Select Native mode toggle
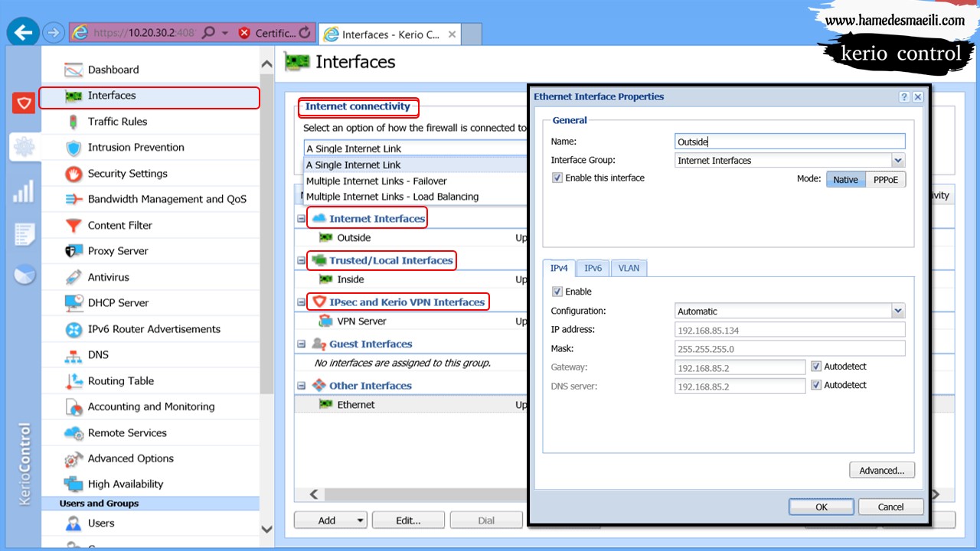980x551 pixels. pyautogui.click(x=846, y=180)
